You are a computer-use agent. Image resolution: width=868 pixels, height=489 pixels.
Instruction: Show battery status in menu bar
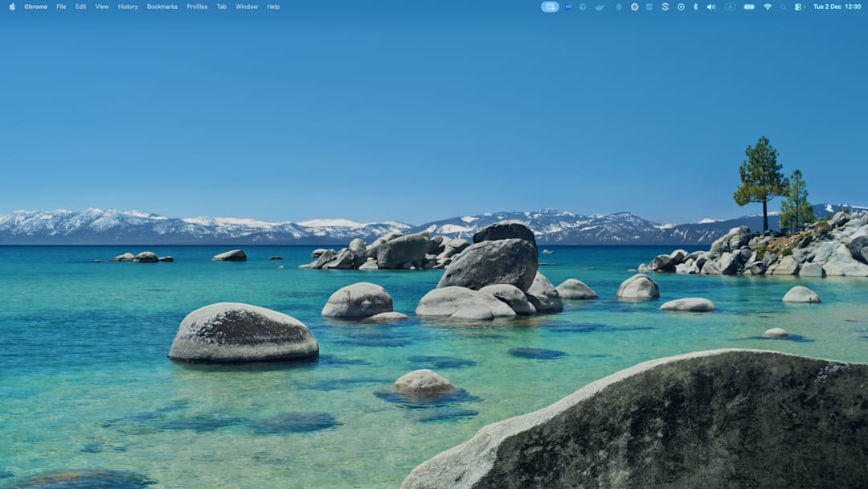coord(749,6)
